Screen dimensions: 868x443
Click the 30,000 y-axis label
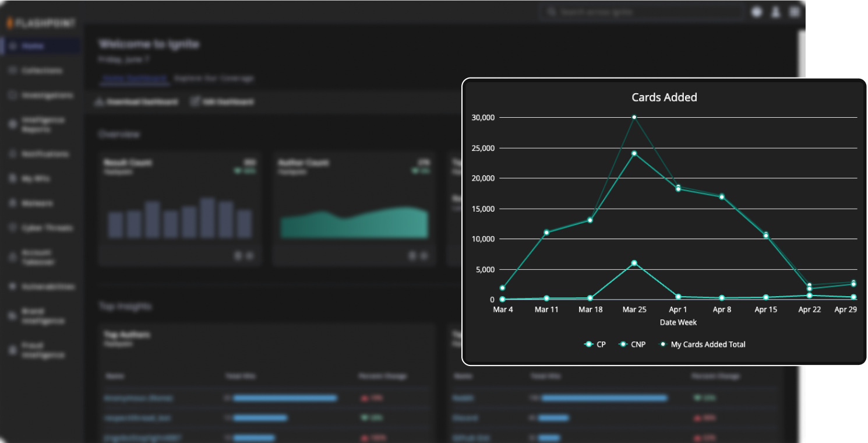(482, 117)
